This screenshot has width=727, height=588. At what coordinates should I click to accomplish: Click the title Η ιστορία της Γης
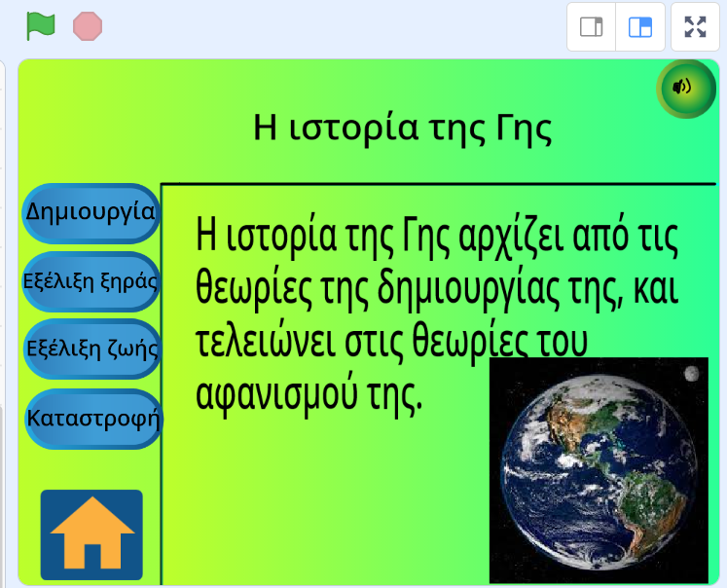(403, 128)
